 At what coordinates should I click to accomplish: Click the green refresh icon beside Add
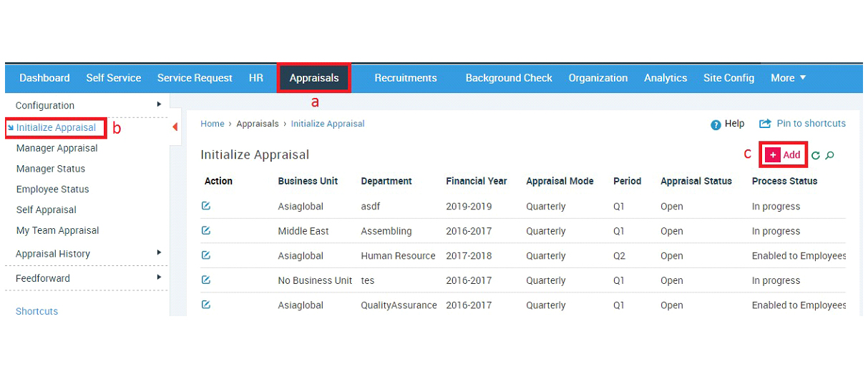pos(816,155)
